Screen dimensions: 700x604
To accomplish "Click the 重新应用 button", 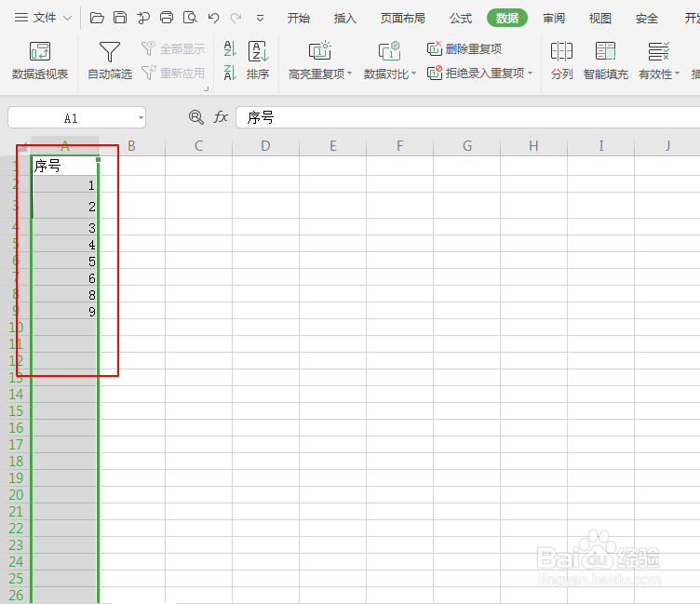I will [173, 73].
